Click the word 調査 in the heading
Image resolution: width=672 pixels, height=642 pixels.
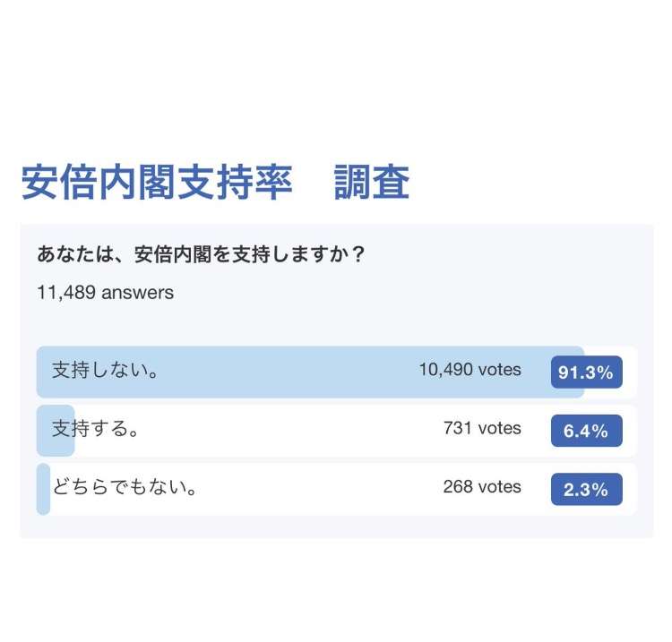pyautogui.click(x=372, y=183)
